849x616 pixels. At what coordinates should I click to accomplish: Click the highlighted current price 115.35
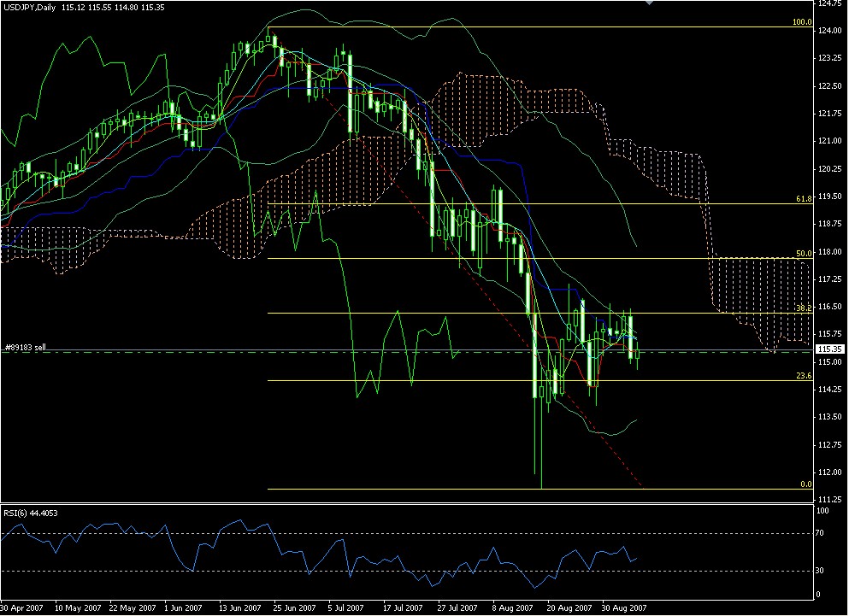[x=830, y=349]
